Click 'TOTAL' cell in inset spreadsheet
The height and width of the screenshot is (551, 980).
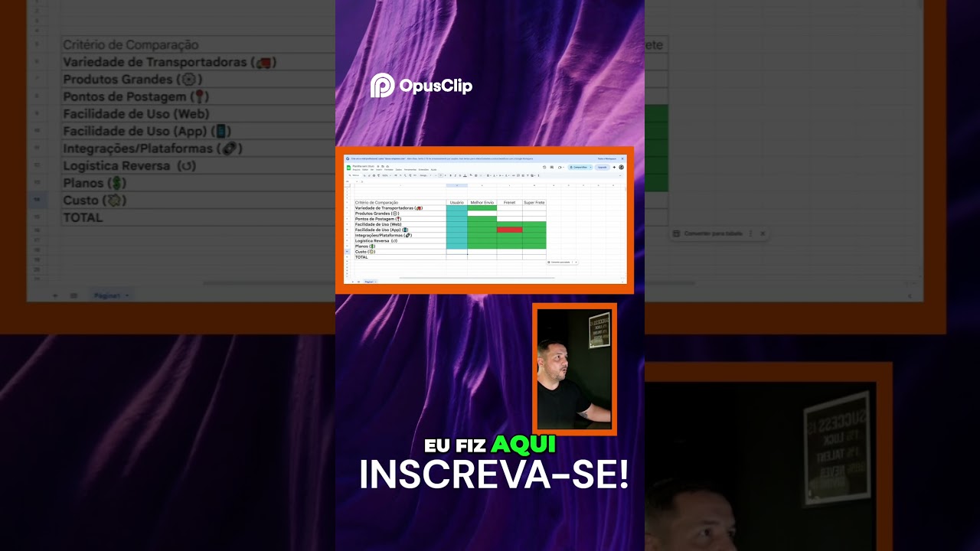coord(361,257)
